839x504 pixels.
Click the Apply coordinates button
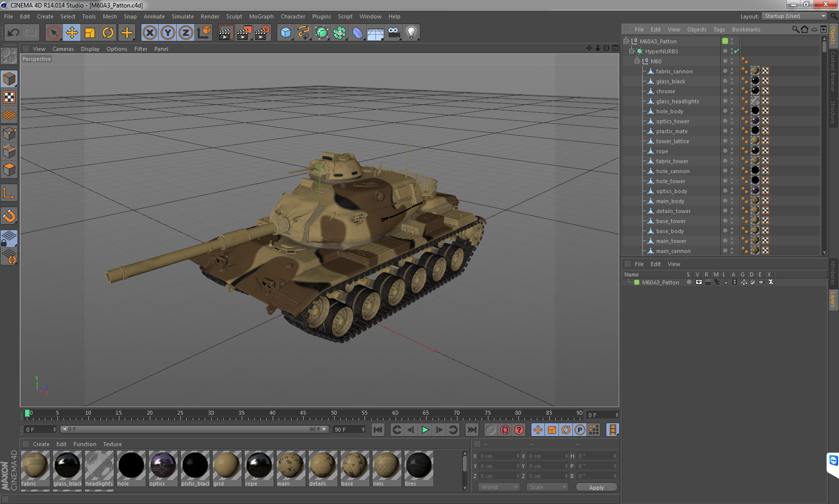pyautogui.click(x=596, y=488)
